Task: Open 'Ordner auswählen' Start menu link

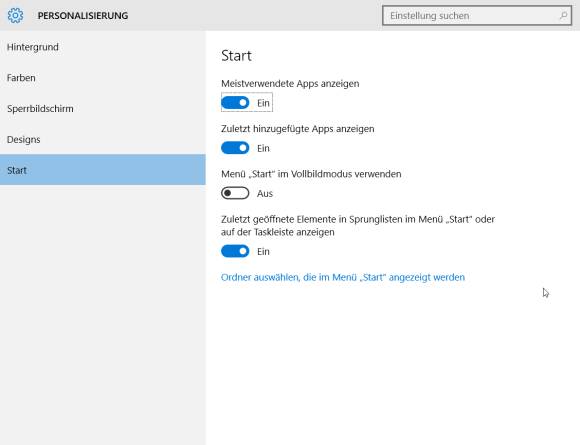Action: 343,277
